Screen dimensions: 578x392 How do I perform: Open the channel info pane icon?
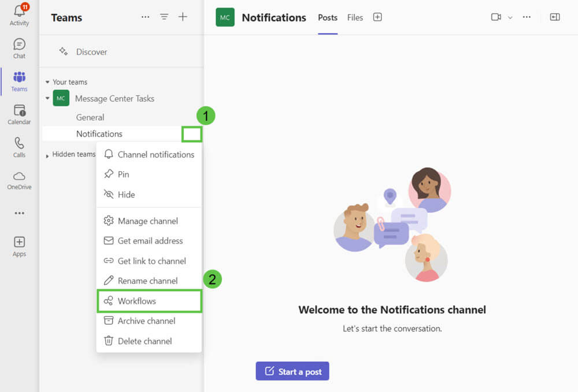click(555, 17)
